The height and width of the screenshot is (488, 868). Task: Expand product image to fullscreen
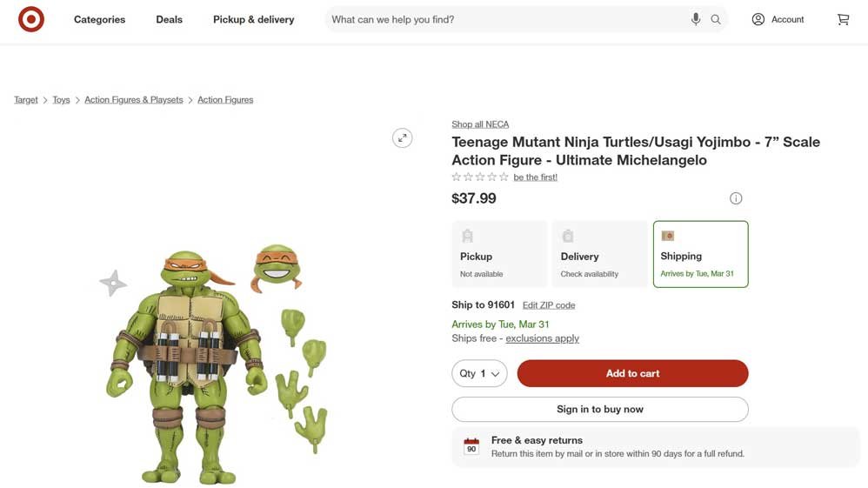(x=402, y=138)
